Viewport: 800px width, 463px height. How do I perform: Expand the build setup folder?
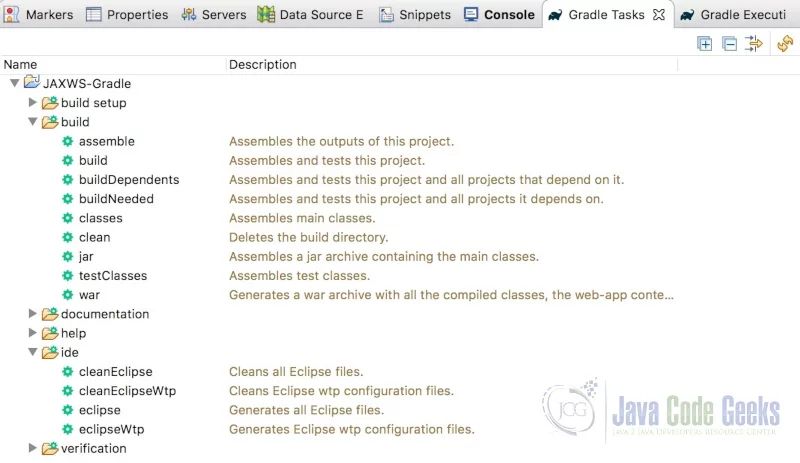tap(33, 102)
